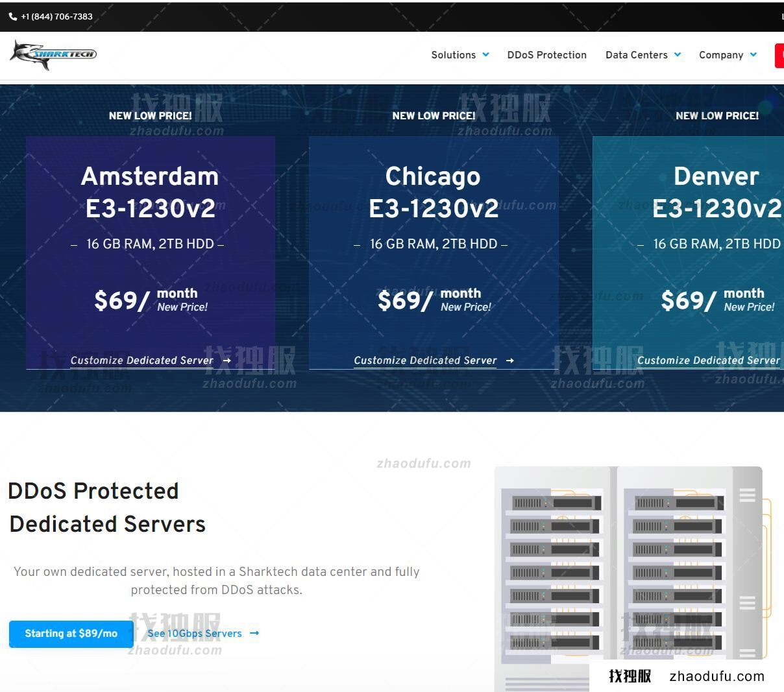This screenshot has height=692, width=784.
Task: Click NEW LOW PRICE! above the Amsterdam card
Action: [x=150, y=116]
